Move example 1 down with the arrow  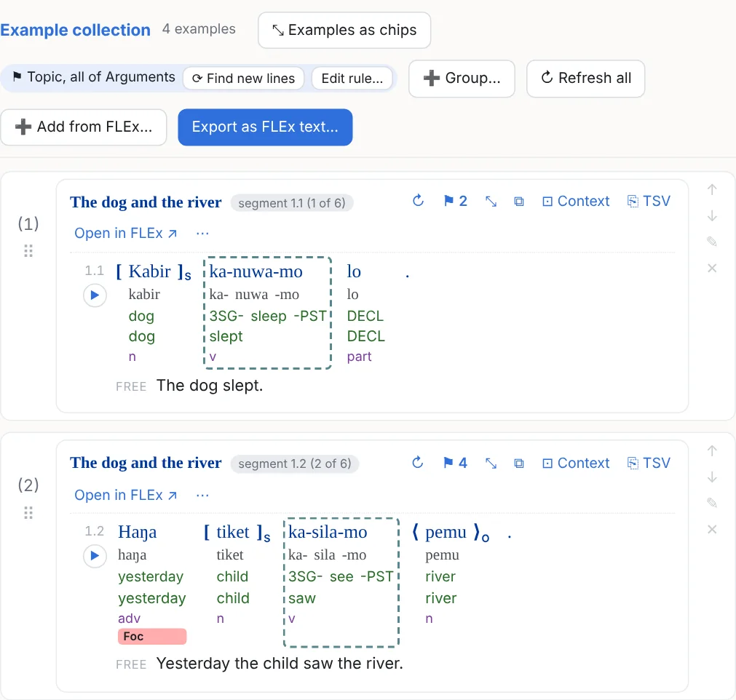pyautogui.click(x=712, y=216)
